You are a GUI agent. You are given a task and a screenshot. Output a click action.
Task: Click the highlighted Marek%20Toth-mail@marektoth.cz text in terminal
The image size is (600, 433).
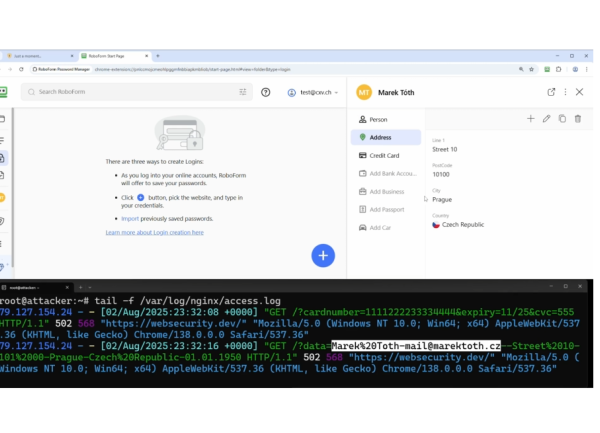point(416,346)
